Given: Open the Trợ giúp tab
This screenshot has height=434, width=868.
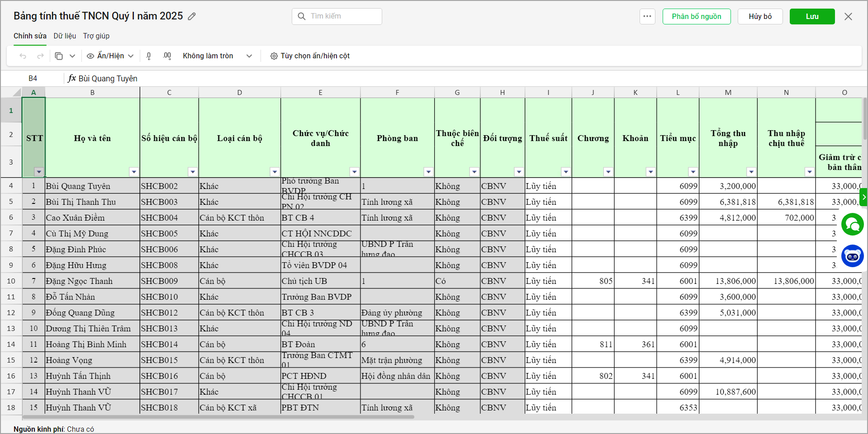Looking at the screenshot, I should (x=96, y=36).
